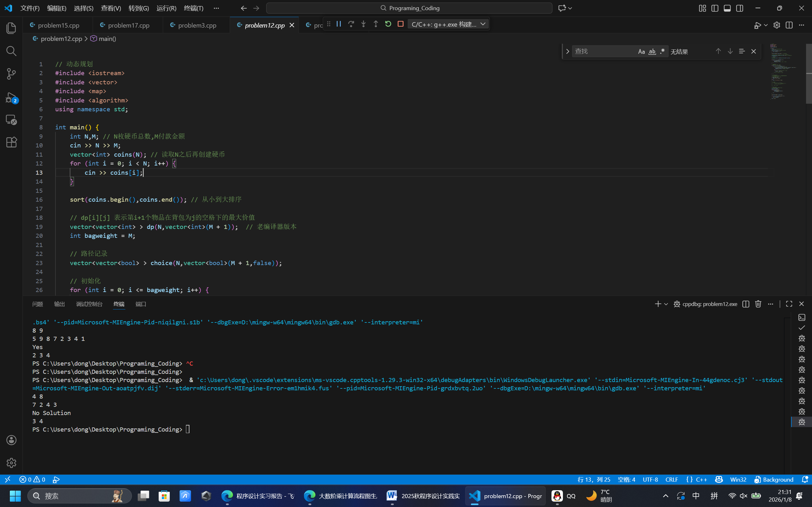The width and height of the screenshot is (812, 507).
Task: Expand the replace field chevron in find widget
Action: [x=567, y=51]
